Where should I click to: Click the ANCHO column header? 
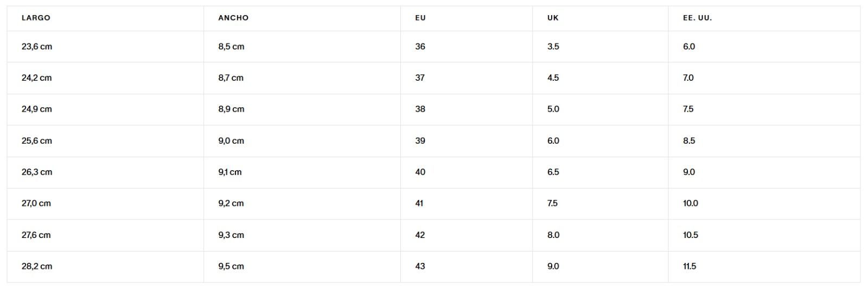pyautogui.click(x=233, y=18)
